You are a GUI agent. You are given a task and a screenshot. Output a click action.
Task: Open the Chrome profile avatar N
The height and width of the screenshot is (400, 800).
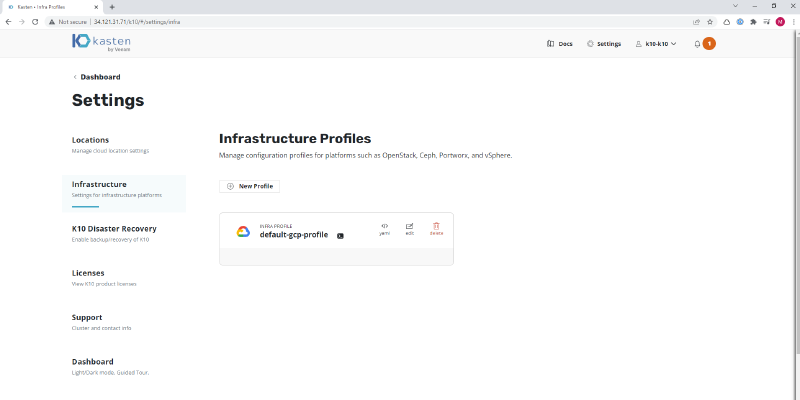coord(780,22)
